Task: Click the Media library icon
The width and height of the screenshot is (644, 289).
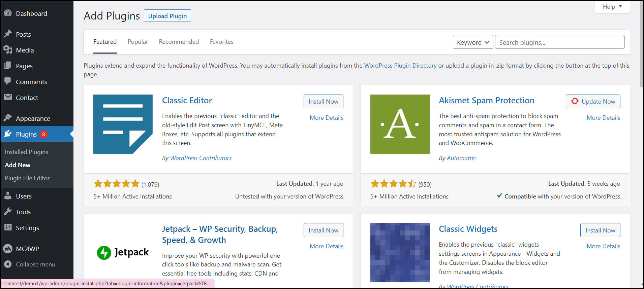Action: (x=8, y=50)
